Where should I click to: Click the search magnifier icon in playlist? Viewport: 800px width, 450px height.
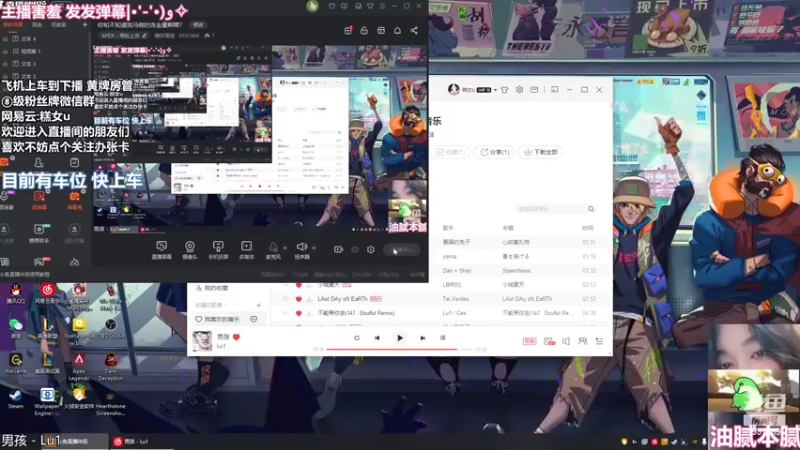tap(591, 209)
